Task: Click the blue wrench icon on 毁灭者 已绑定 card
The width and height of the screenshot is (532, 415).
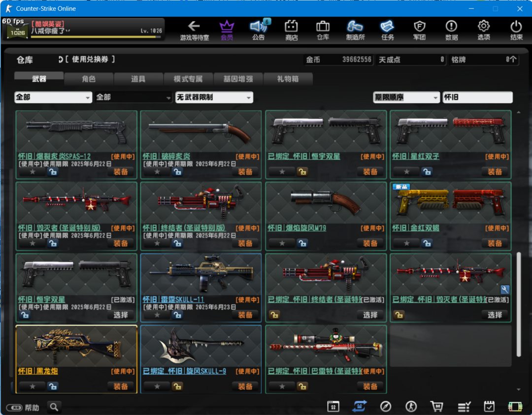Action: [504, 289]
